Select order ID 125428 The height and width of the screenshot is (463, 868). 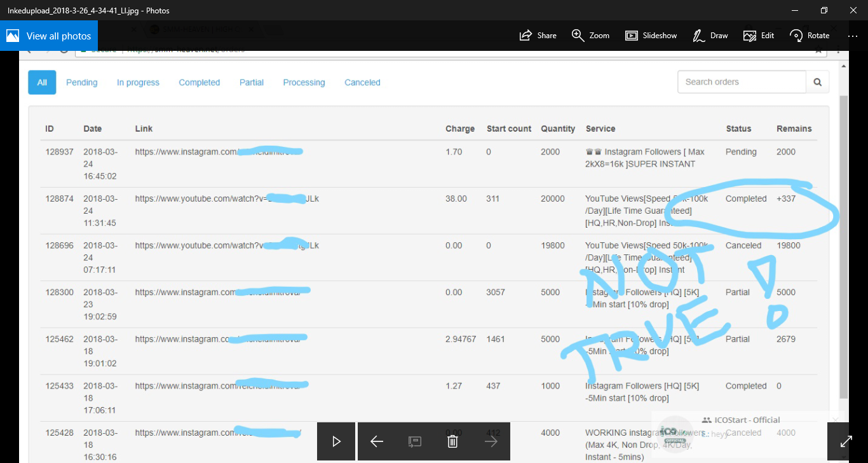(60, 432)
